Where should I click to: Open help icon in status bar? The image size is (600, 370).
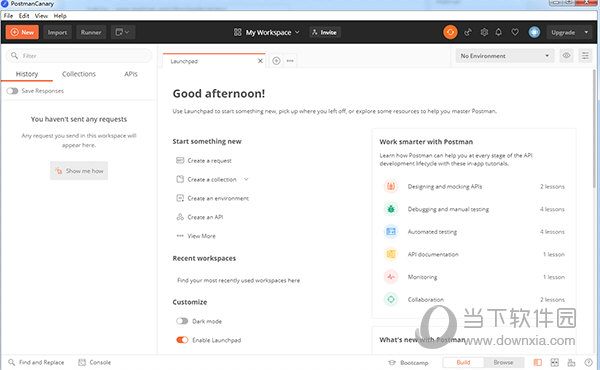click(x=589, y=362)
